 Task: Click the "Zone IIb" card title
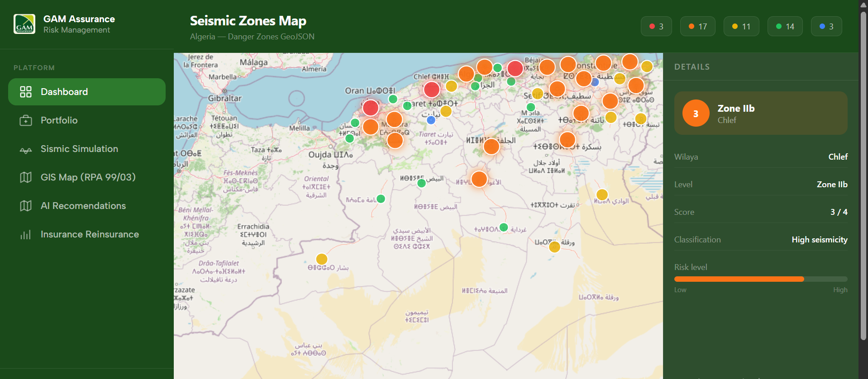click(736, 108)
